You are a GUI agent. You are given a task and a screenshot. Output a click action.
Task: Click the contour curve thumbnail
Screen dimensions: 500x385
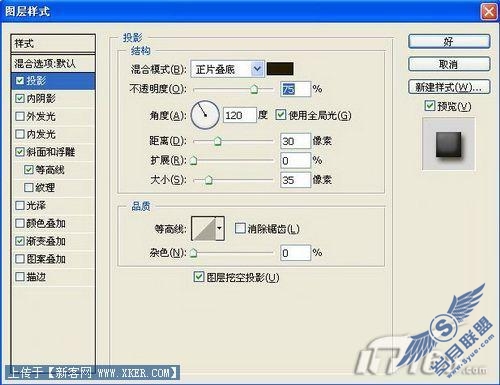click(x=204, y=228)
